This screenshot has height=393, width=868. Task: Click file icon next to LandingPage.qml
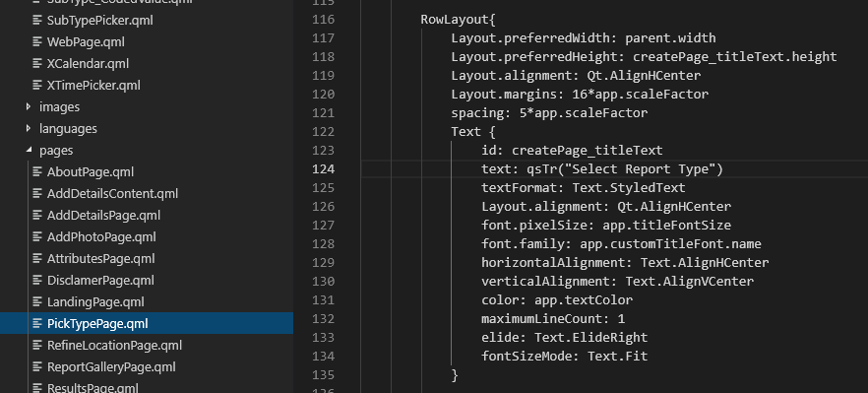[x=37, y=302]
